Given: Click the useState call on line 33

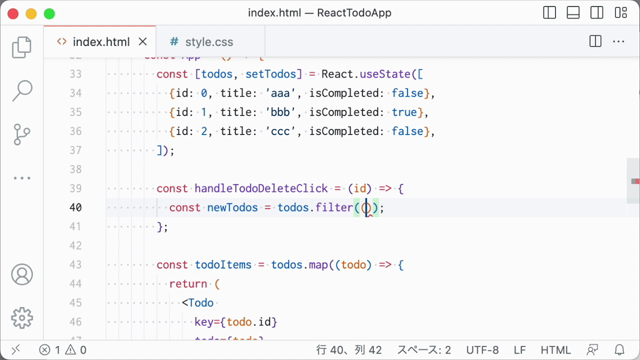Looking at the screenshot, I should [x=385, y=74].
